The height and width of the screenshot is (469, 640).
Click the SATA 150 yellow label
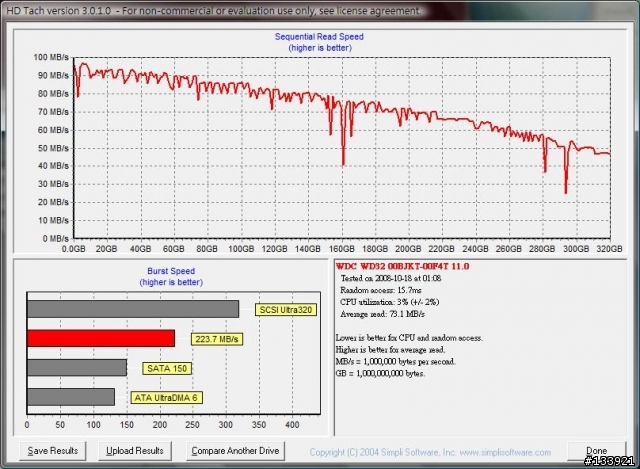(167, 369)
